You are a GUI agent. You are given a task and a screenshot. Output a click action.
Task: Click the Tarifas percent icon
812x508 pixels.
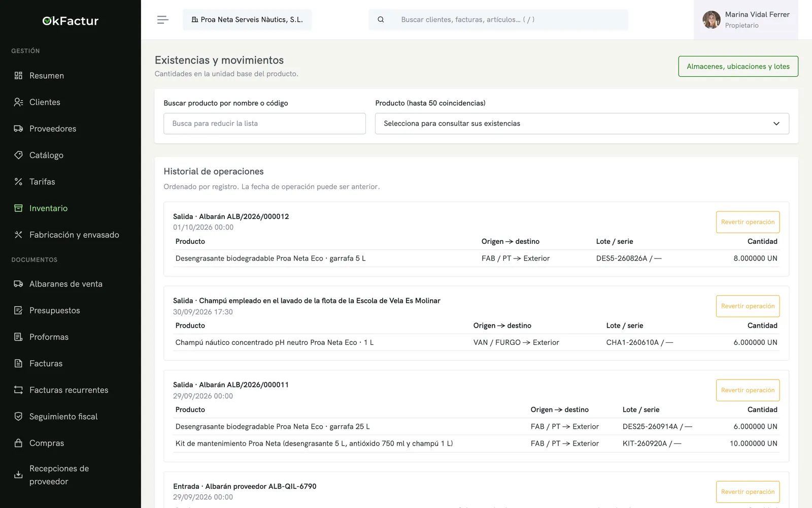tap(18, 181)
